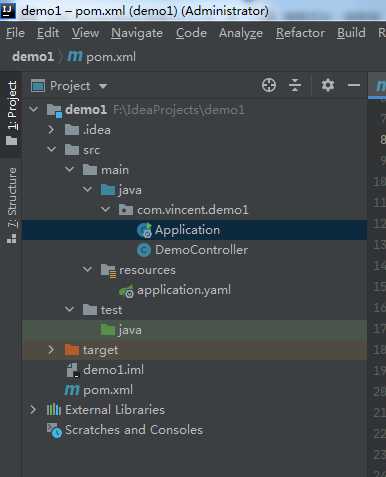Click the Maven icon beside pom.xml in tree

pos(72,390)
